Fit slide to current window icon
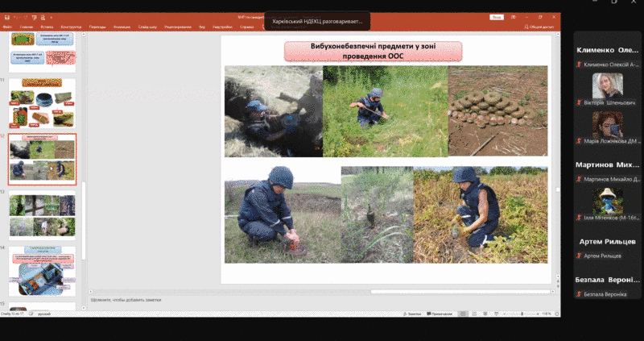 point(557,314)
